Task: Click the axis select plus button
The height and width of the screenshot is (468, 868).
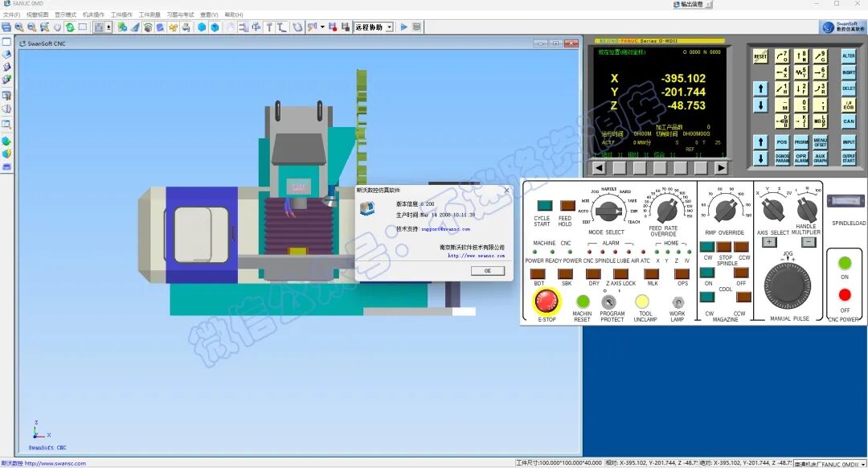Action: 769,242
